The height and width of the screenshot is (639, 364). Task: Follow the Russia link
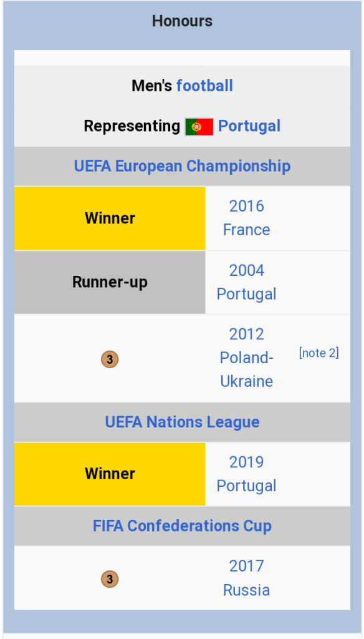click(x=246, y=590)
